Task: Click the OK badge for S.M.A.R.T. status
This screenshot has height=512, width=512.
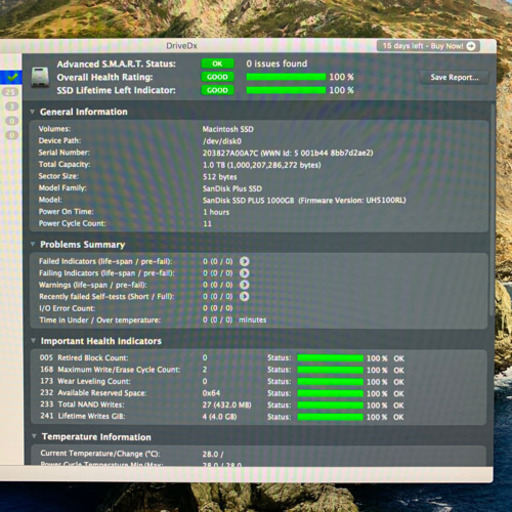Action: click(217, 64)
